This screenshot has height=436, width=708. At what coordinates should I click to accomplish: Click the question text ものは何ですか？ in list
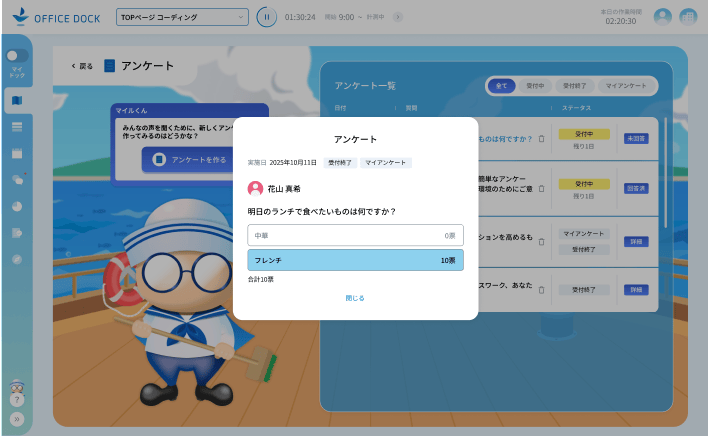click(x=505, y=139)
